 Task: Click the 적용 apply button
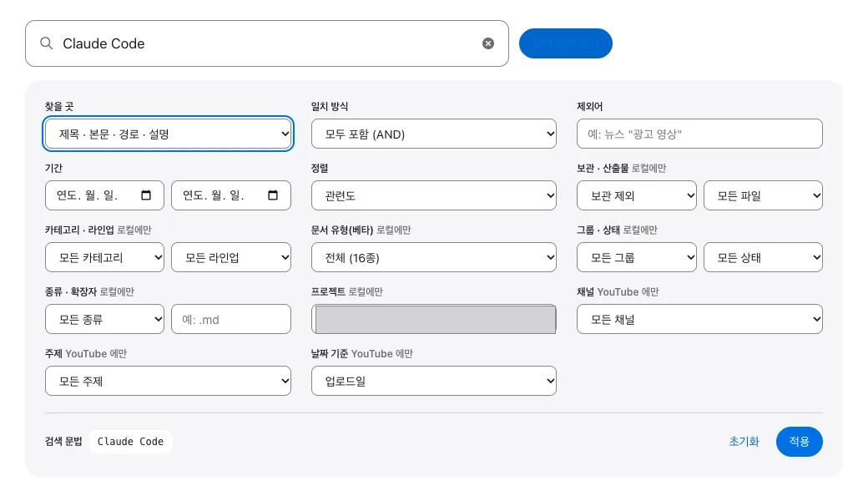[799, 441]
